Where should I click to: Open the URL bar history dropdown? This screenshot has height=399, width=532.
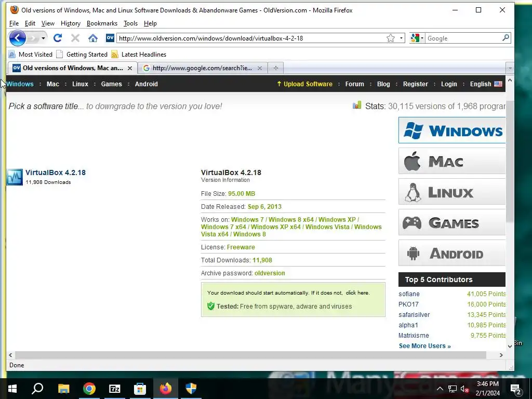coord(402,38)
